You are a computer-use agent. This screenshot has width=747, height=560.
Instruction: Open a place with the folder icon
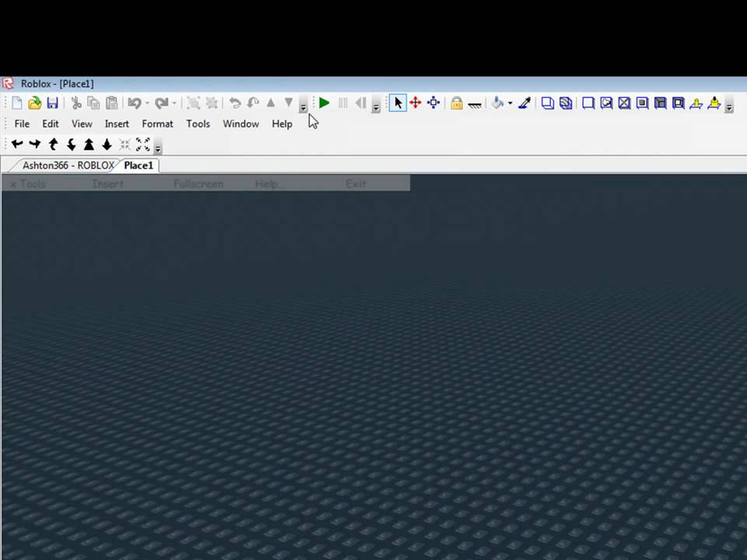coord(35,103)
